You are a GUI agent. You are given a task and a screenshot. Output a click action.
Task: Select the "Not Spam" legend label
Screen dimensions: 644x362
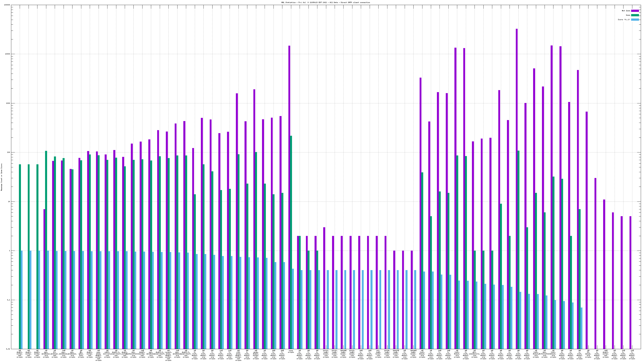[x=626, y=11]
